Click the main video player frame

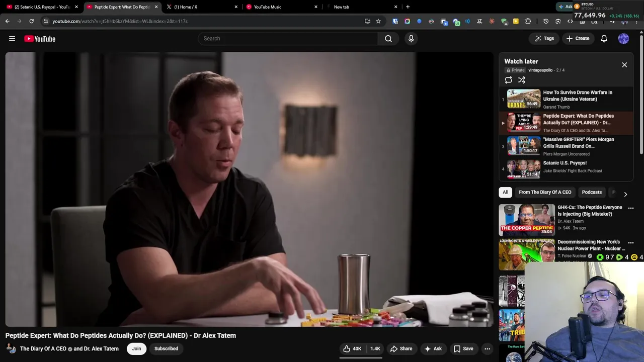[250, 190]
